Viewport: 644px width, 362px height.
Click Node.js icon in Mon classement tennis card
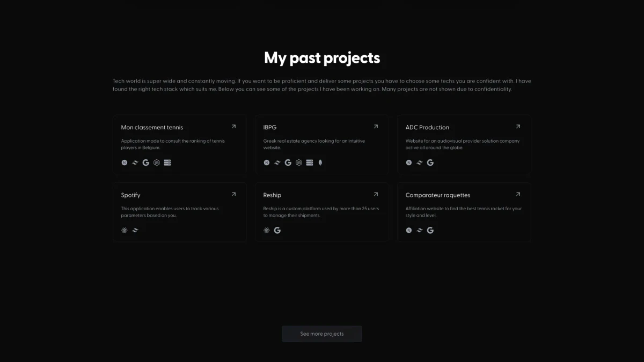coord(157,162)
